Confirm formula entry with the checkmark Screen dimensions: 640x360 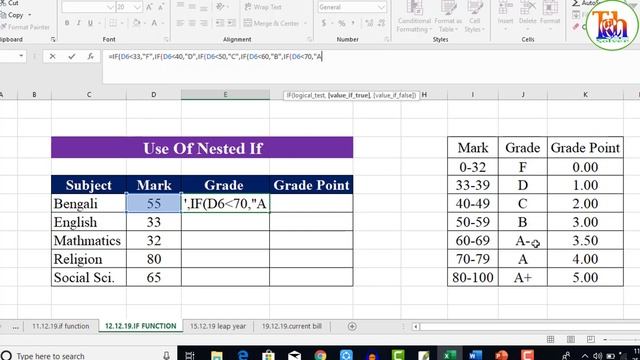point(72,56)
